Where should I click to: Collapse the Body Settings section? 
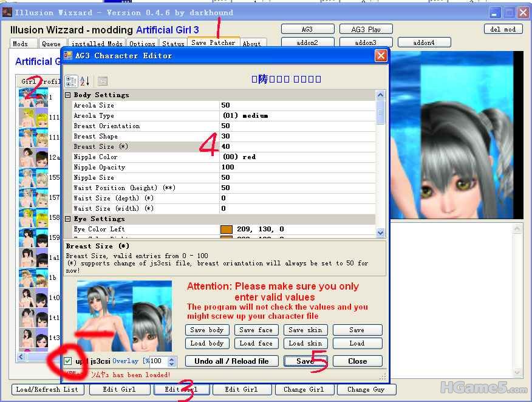[68, 95]
